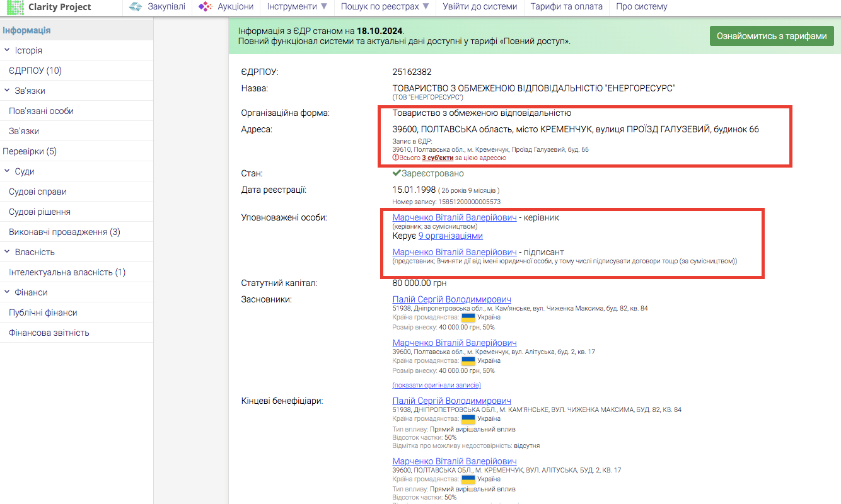This screenshot has width=841, height=504.
Task: Click the Аукціони colored dots icon
Action: (205, 7)
